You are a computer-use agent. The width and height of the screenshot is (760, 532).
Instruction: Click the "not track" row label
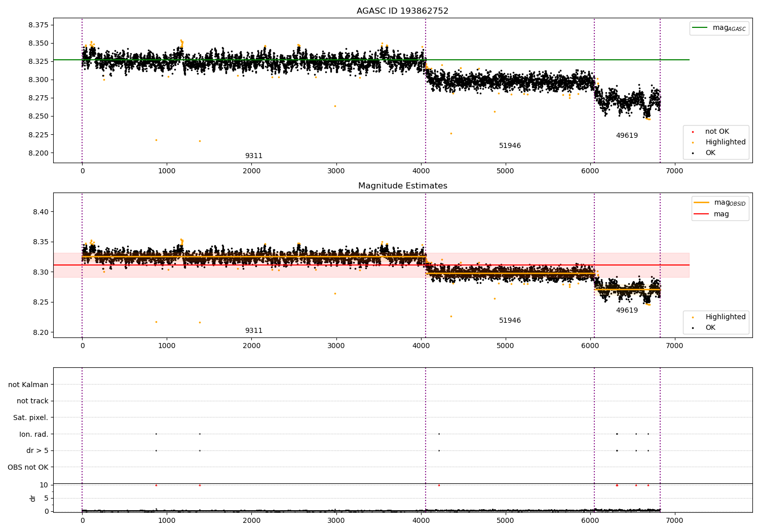click(32, 401)
